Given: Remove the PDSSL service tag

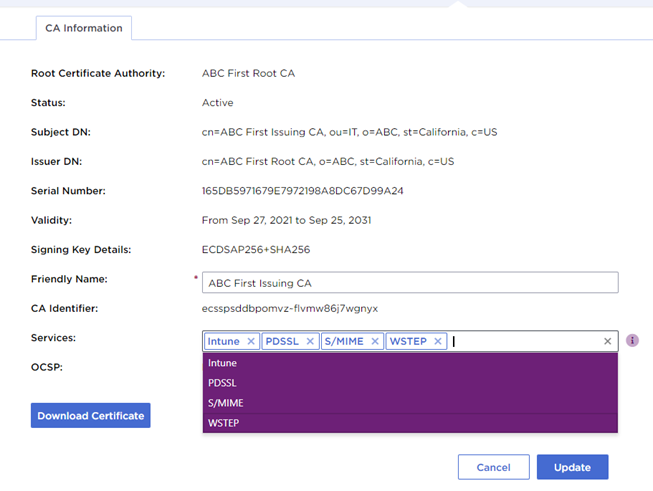Looking at the screenshot, I should [310, 342].
